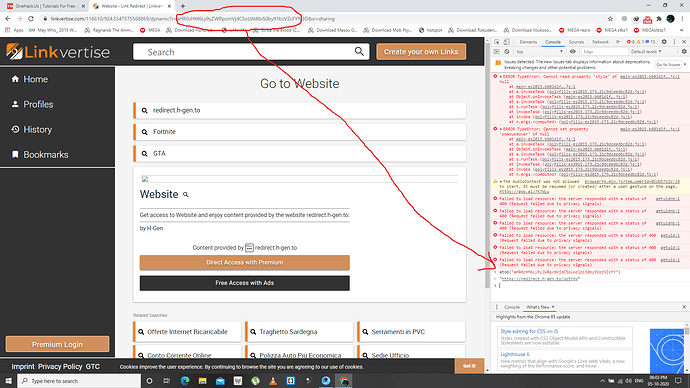Open the Windows Start menu
Viewport: 690px width, 388px height.
point(8,381)
